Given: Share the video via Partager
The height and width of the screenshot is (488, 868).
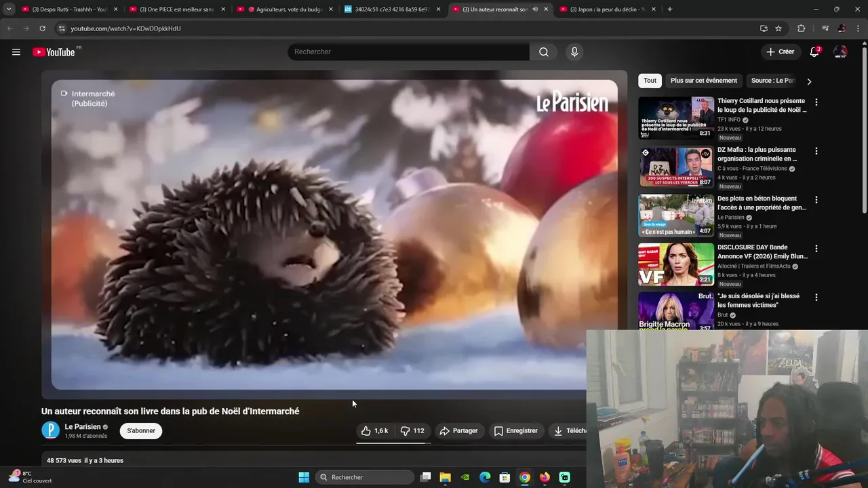Looking at the screenshot, I should [x=458, y=431].
